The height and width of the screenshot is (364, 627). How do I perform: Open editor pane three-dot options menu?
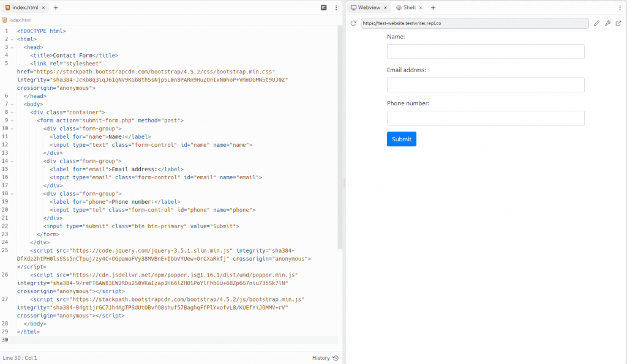pos(336,7)
